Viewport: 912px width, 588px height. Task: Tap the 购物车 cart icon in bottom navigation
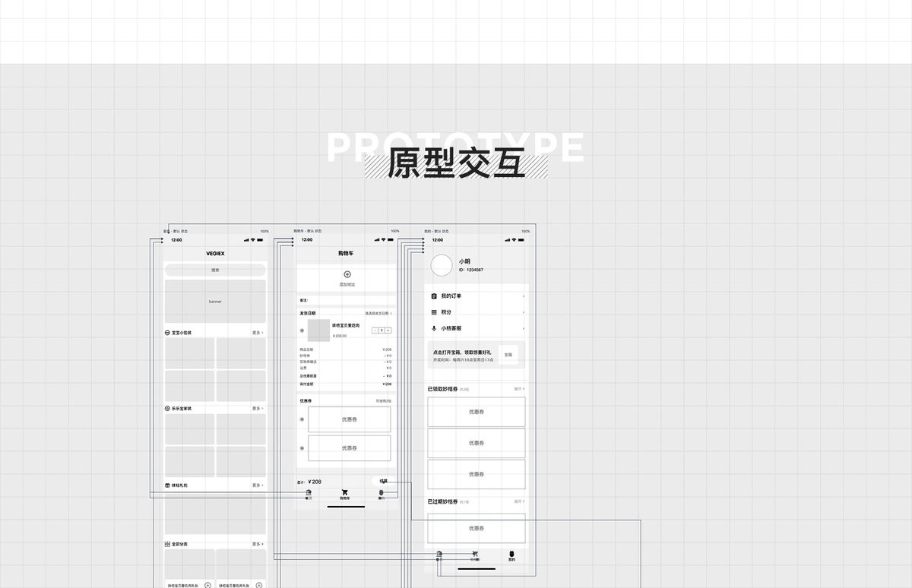click(345, 492)
